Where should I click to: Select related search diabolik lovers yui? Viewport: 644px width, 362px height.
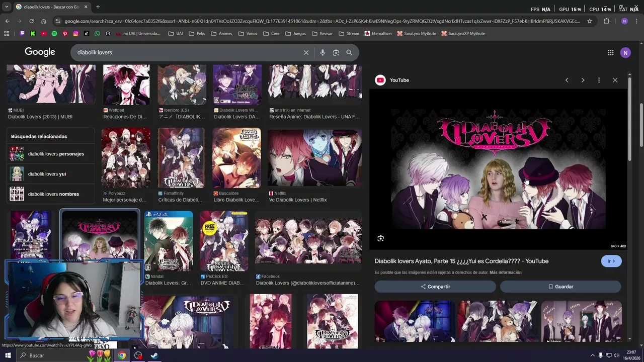[x=51, y=174]
